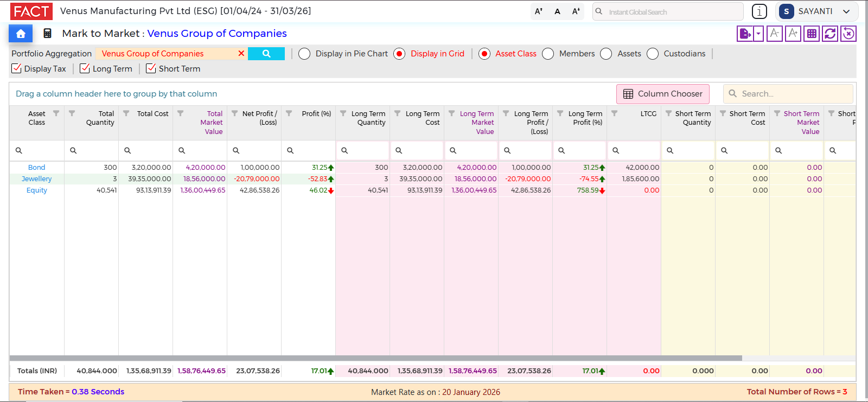Open filter on Long Term Cost column
The height and width of the screenshot is (402, 868).
[x=397, y=113]
